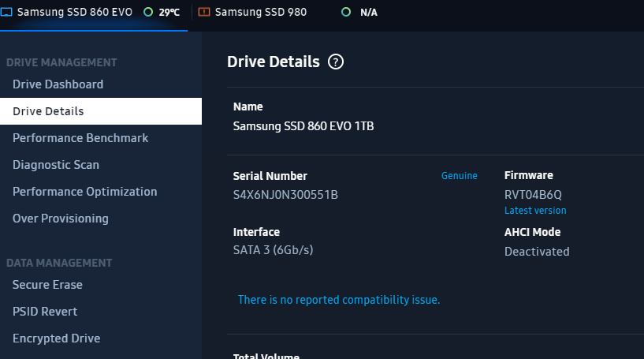Click the 29°C temperature reading

(169, 13)
